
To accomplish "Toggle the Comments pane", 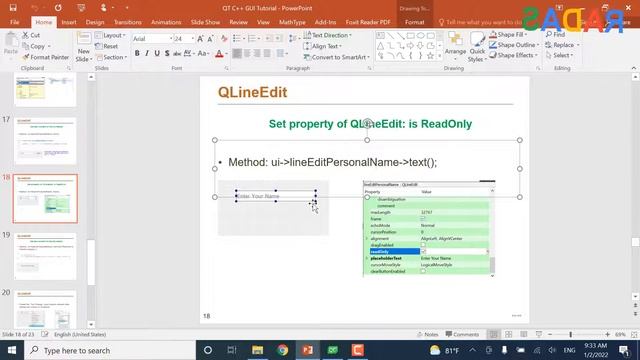I will pos(462,334).
